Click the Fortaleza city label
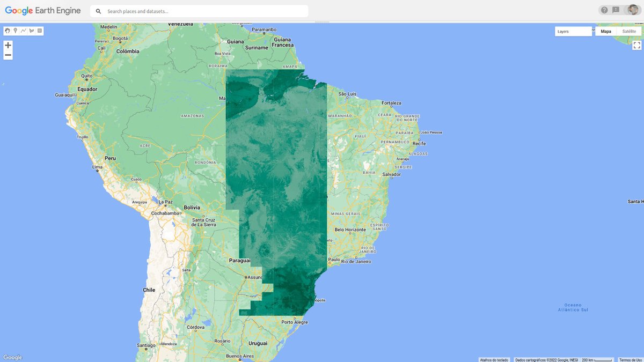The image size is (644, 362). pyautogui.click(x=392, y=103)
